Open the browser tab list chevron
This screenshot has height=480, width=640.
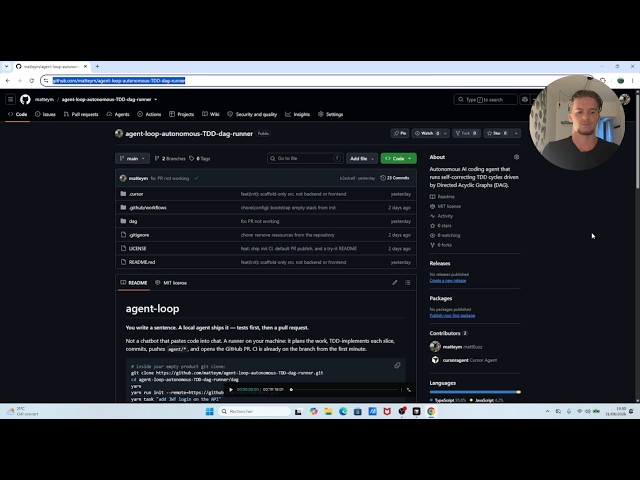click(7, 66)
